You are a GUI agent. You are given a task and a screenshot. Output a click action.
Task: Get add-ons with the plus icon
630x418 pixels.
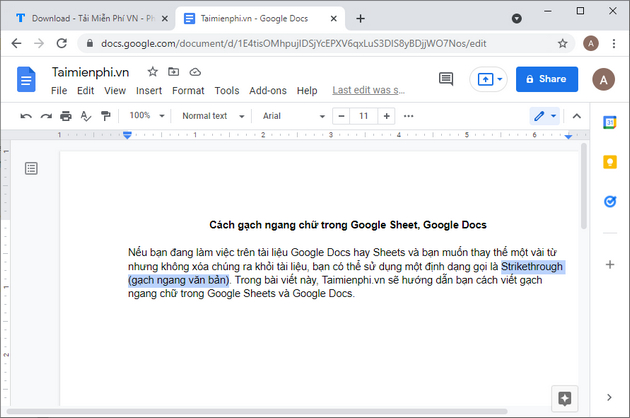pyautogui.click(x=610, y=264)
